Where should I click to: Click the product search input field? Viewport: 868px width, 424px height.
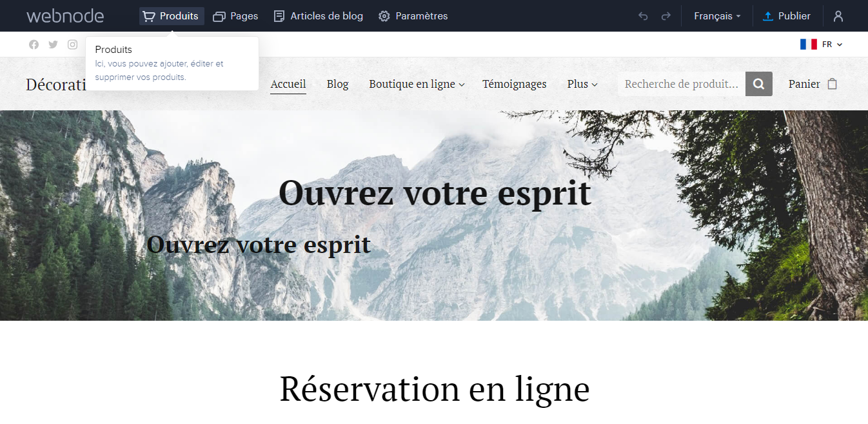(x=681, y=84)
